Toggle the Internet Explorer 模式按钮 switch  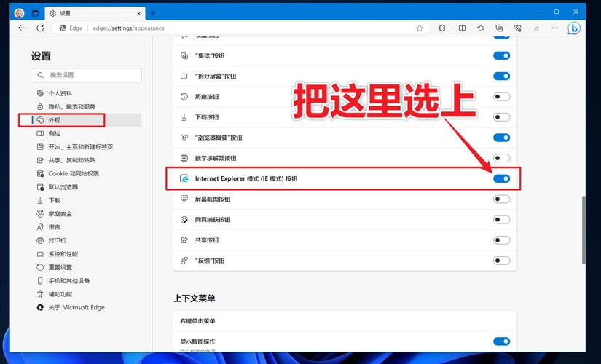pos(501,178)
